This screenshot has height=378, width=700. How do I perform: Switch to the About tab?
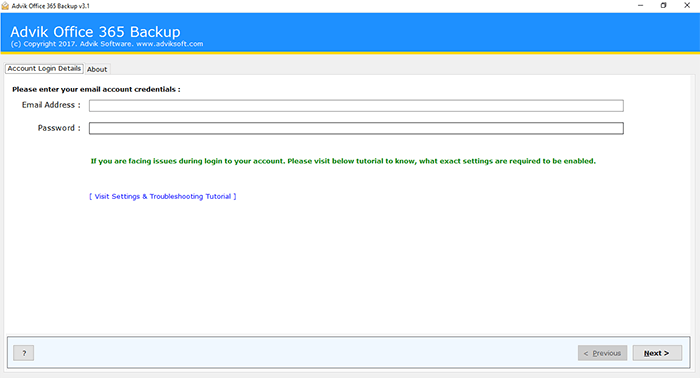coord(97,69)
